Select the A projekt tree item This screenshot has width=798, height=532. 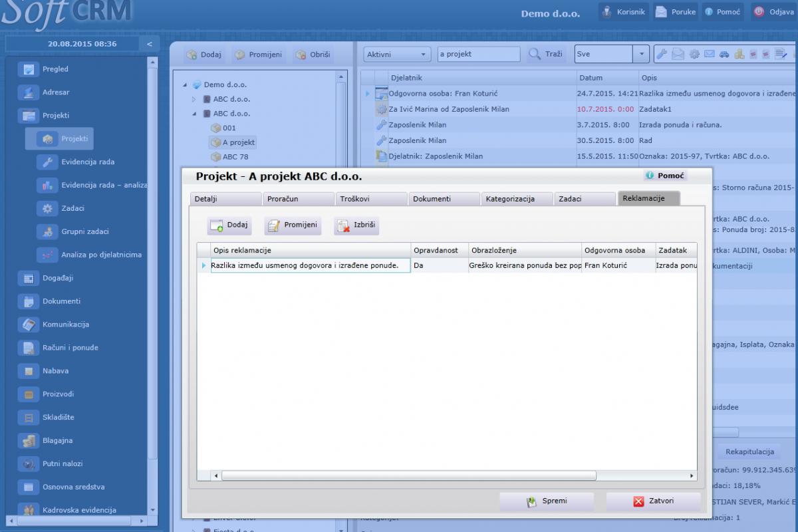coord(233,142)
